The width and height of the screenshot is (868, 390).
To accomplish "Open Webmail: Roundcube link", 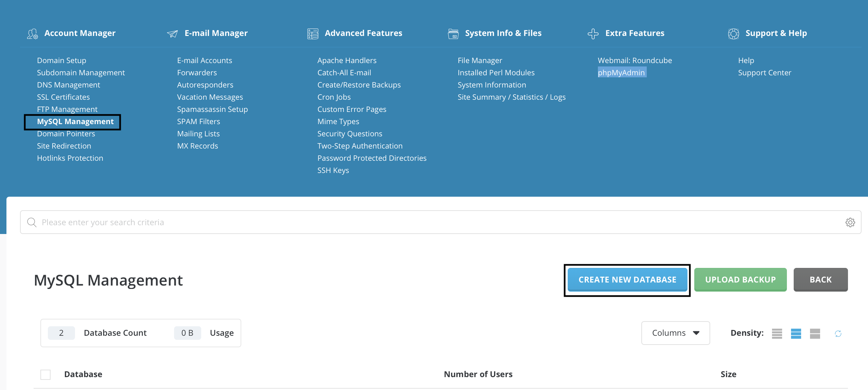I will coord(635,60).
